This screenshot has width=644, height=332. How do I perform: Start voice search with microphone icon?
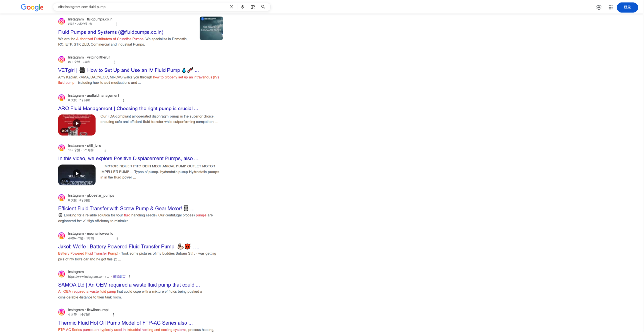click(x=243, y=7)
